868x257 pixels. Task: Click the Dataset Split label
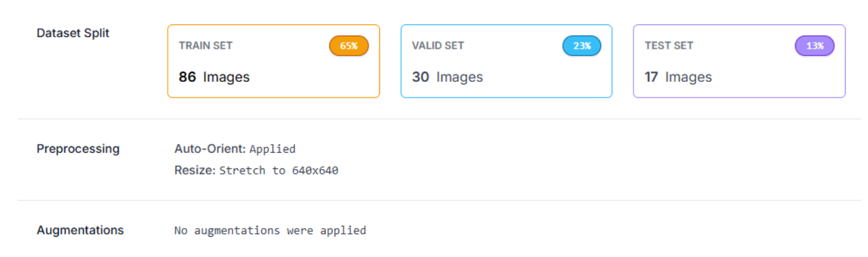(x=73, y=33)
